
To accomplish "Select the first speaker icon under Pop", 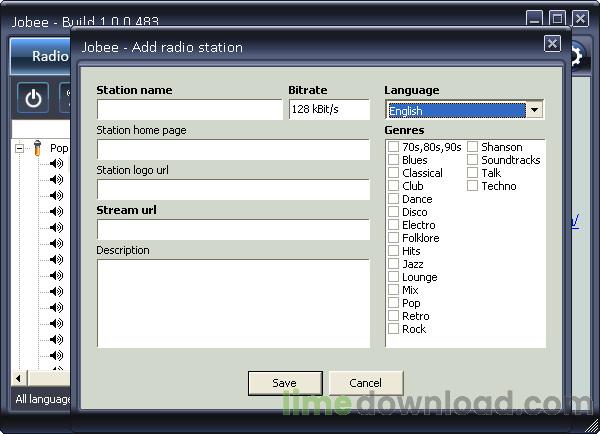I will point(56,164).
